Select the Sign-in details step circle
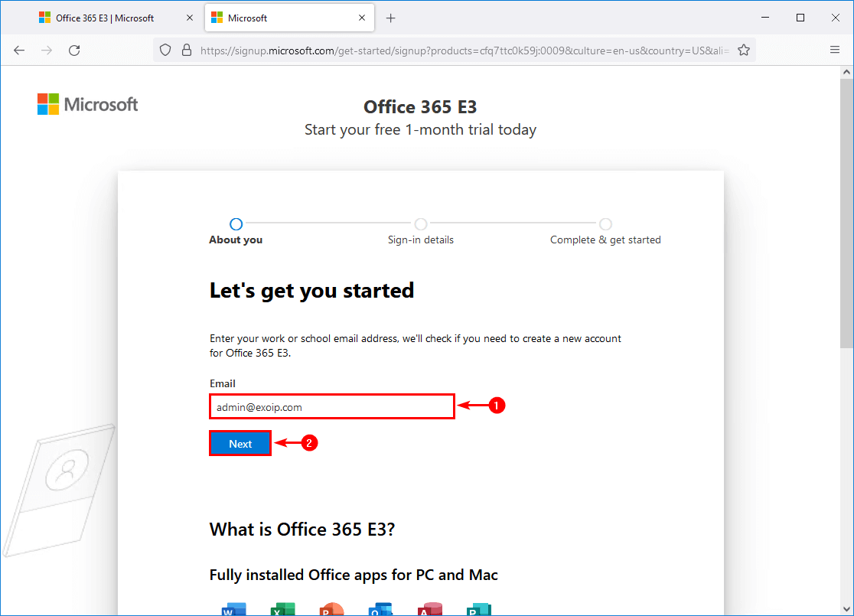The width and height of the screenshot is (854, 616). click(420, 224)
